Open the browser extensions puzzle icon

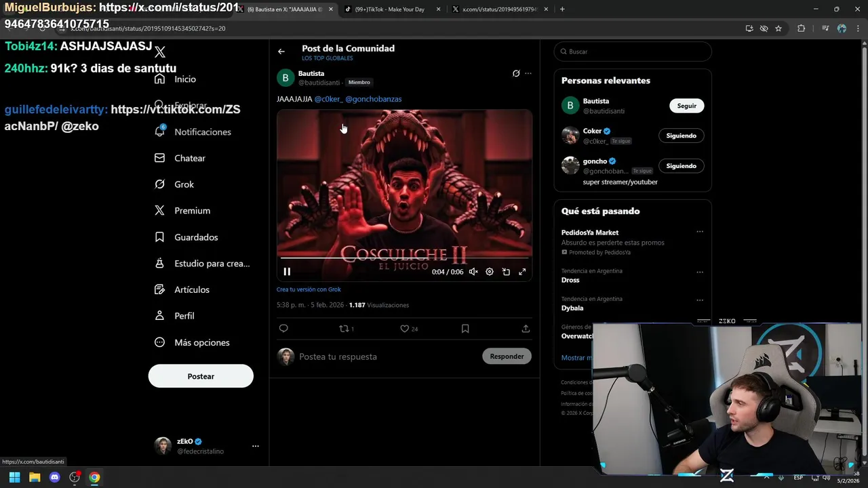(x=802, y=28)
